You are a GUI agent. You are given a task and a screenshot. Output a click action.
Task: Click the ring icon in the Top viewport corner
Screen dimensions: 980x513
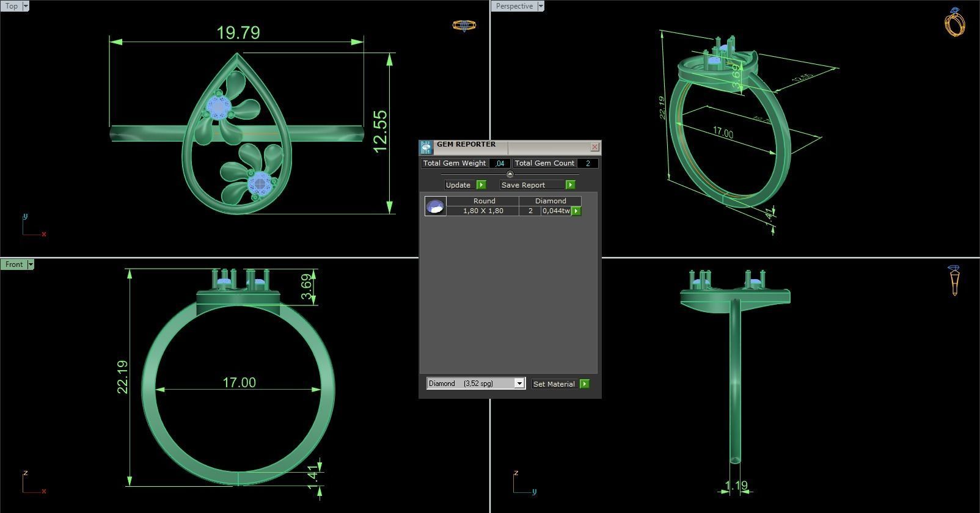click(x=464, y=25)
